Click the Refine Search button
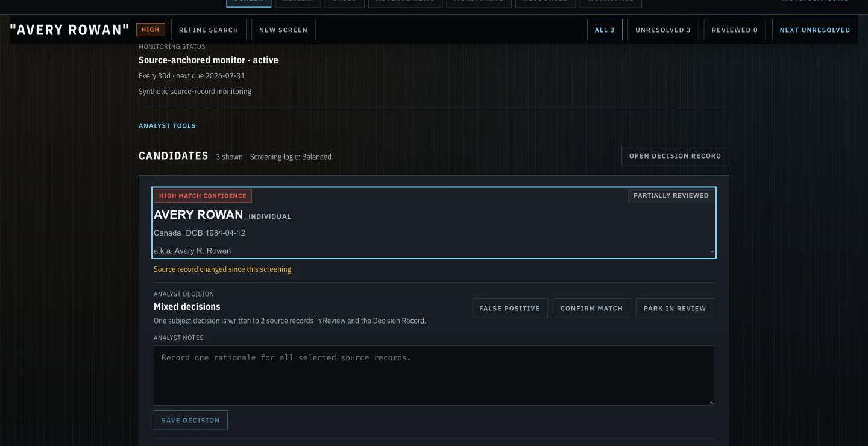Image resolution: width=868 pixels, height=446 pixels. [x=209, y=30]
